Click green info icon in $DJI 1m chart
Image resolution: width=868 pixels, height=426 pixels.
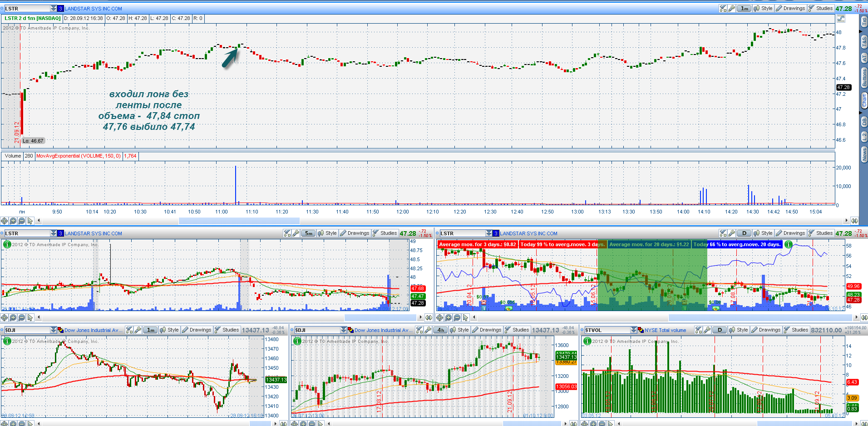coord(7,341)
